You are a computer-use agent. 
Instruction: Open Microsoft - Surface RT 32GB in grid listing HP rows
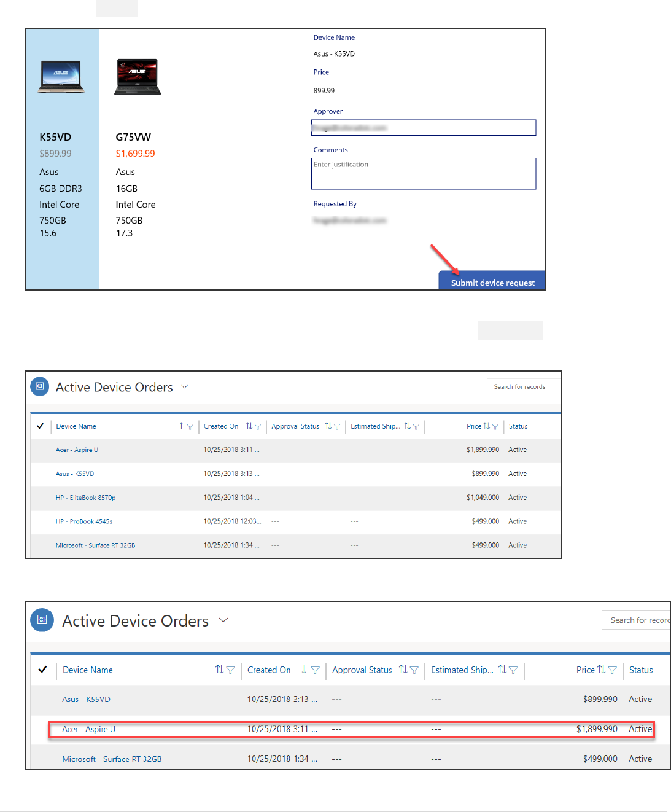[x=95, y=545]
